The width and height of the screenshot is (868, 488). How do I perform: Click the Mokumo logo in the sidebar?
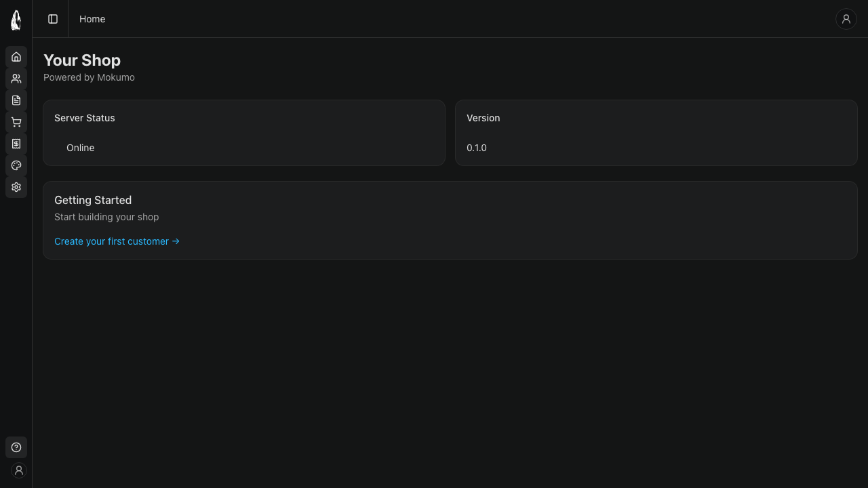(16, 20)
